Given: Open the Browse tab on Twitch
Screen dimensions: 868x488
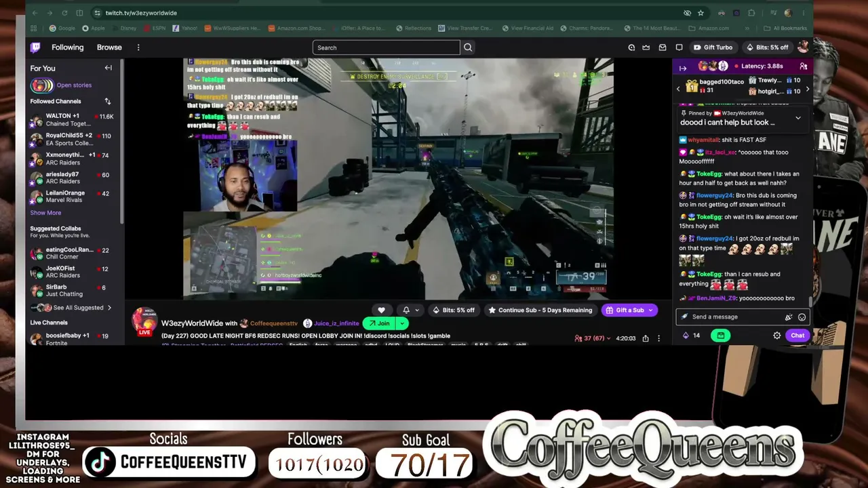Looking at the screenshot, I should (109, 47).
